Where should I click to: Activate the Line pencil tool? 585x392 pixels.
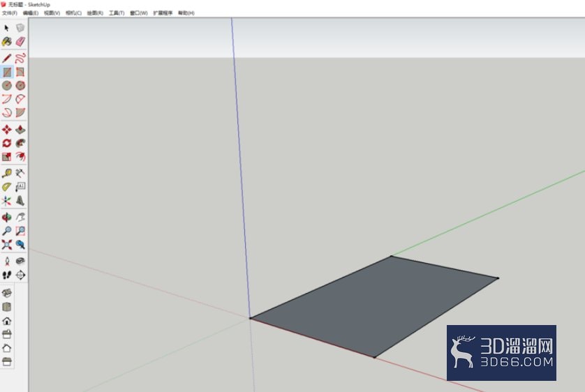(x=6, y=58)
